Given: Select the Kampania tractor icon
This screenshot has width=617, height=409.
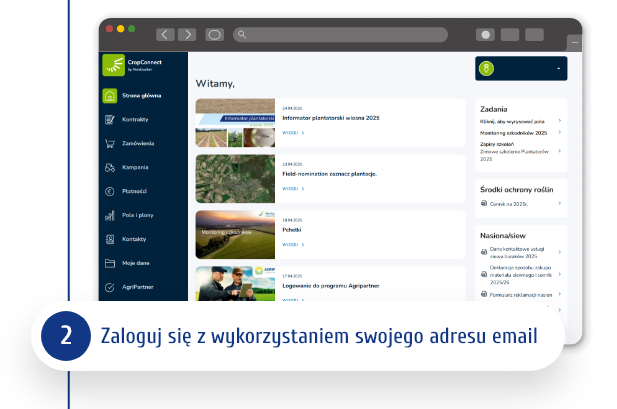Looking at the screenshot, I should tap(110, 168).
